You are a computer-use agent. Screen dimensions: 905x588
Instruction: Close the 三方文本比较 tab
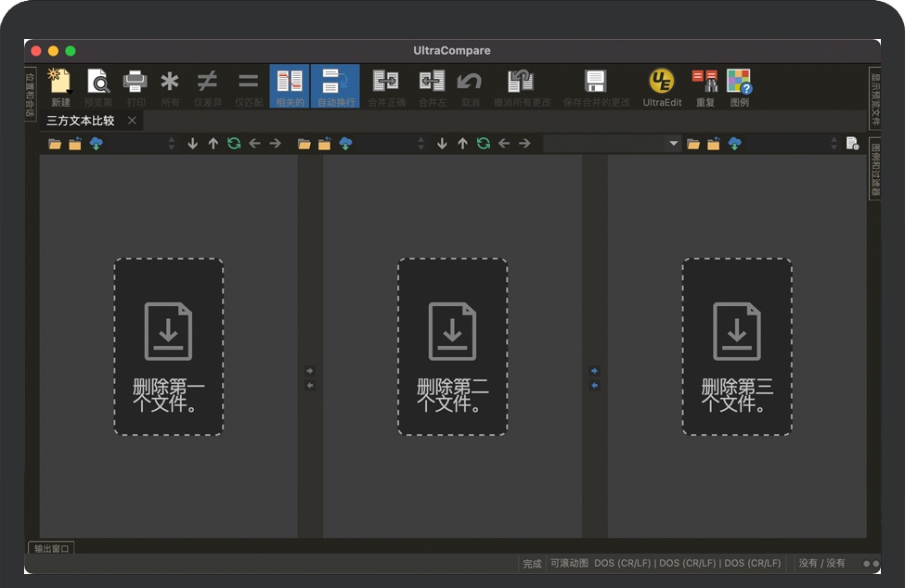coord(132,121)
